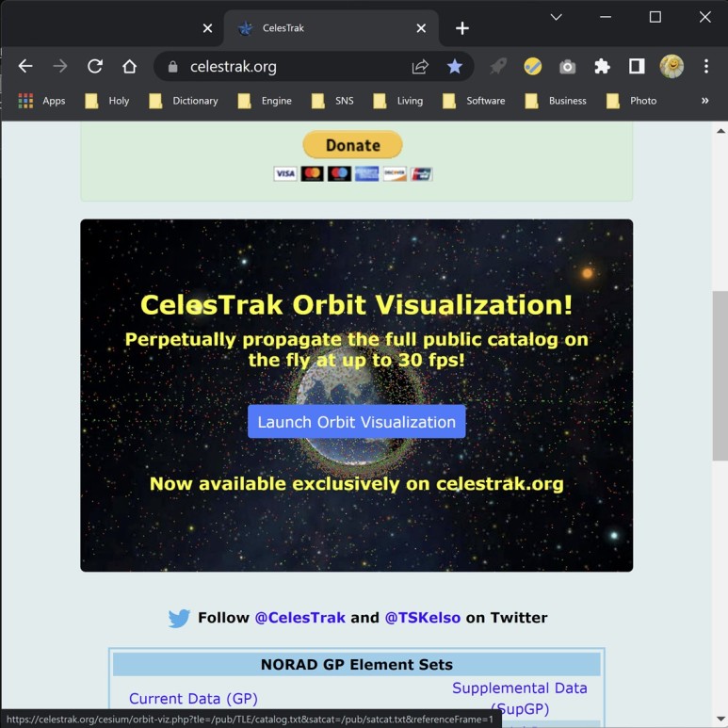Open the browser home page
Viewport: 728px width, 728px height.
point(130,66)
